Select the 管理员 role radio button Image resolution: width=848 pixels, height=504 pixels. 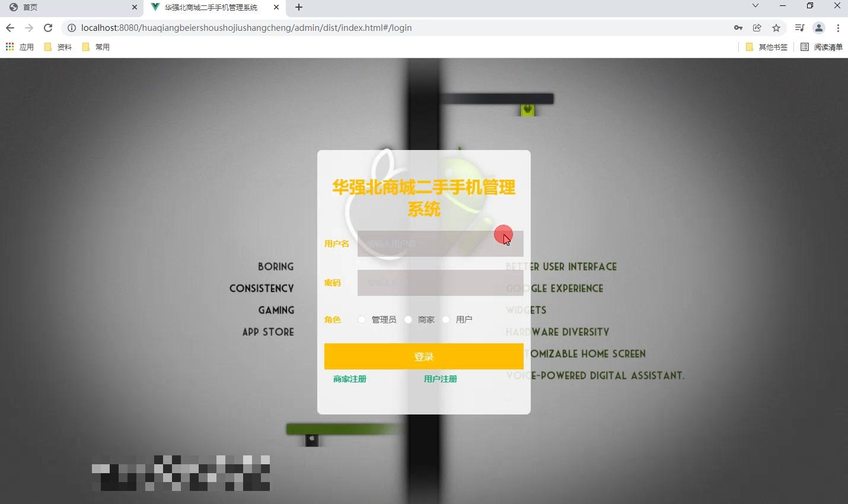[x=362, y=320]
